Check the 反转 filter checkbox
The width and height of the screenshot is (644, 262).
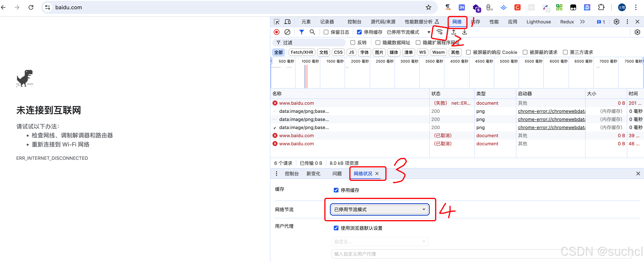353,43
